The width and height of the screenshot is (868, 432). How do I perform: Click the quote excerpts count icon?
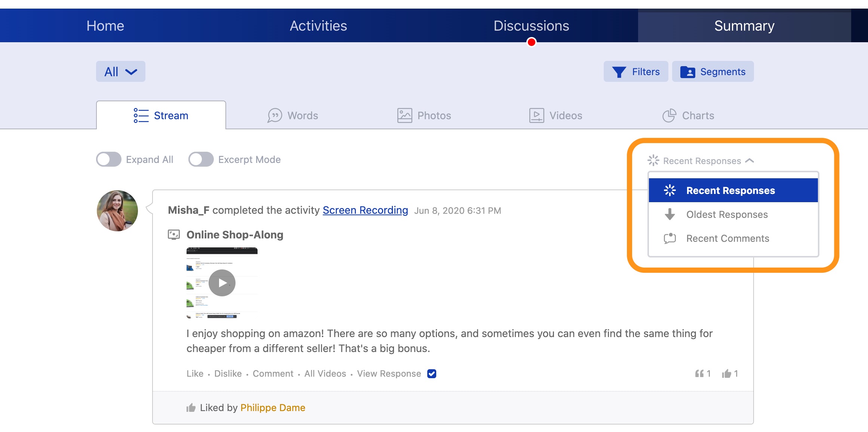[x=699, y=374]
